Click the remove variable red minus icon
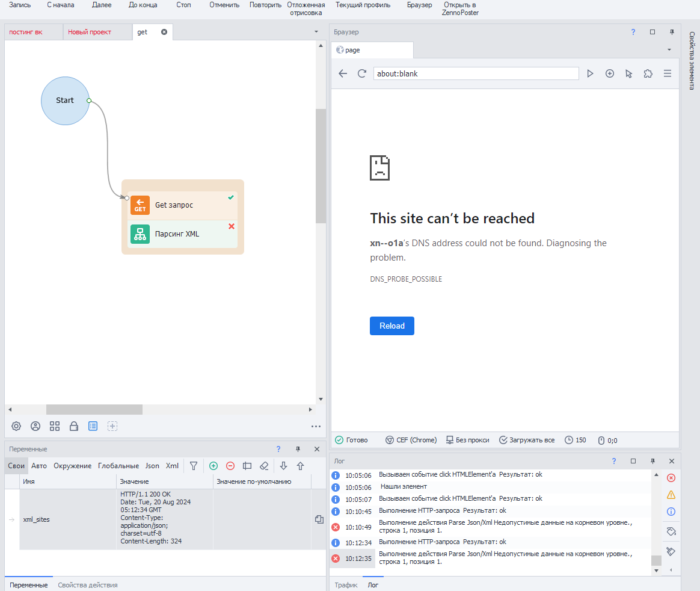Viewport: 700px width, 591px height. pyautogui.click(x=230, y=466)
